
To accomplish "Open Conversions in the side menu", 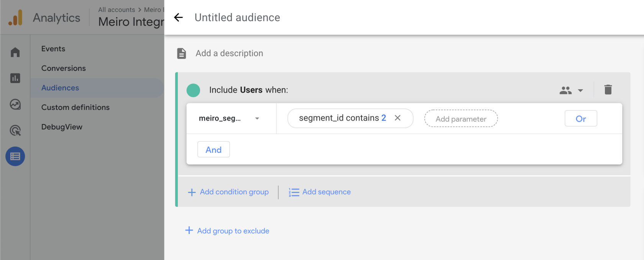I will pyautogui.click(x=64, y=68).
